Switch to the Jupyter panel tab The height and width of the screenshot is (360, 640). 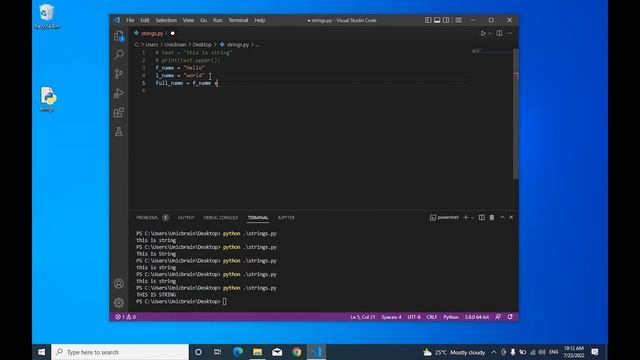pyautogui.click(x=286, y=218)
